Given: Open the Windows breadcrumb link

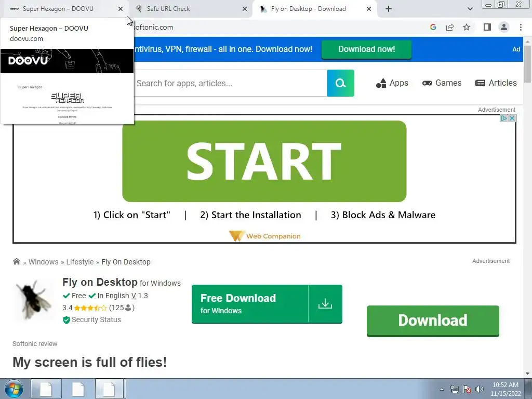Looking at the screenshot, I should [x=44, y=262].
